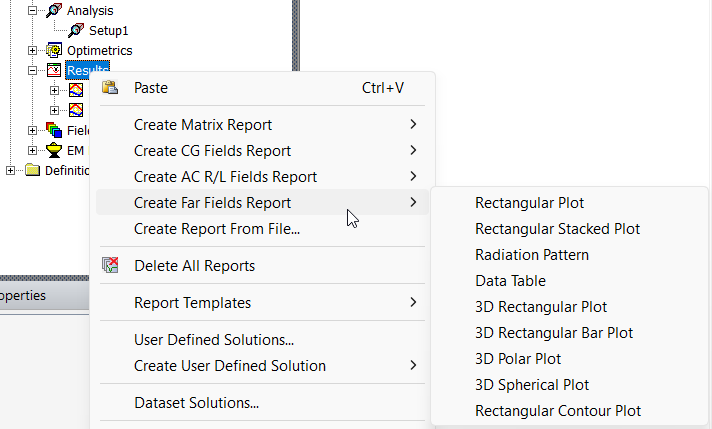Open User Defined Solutions... dialog
712x429 pixels.
(262, 340)
